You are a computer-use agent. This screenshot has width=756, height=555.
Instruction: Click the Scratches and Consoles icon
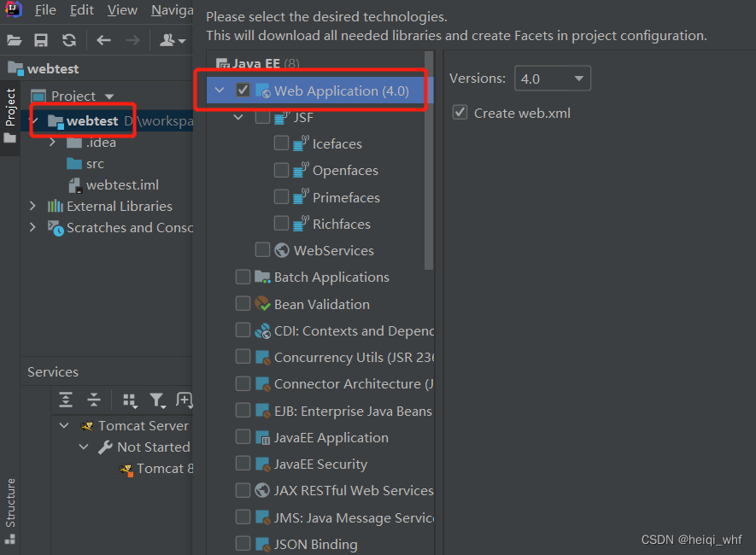(56, 228)
